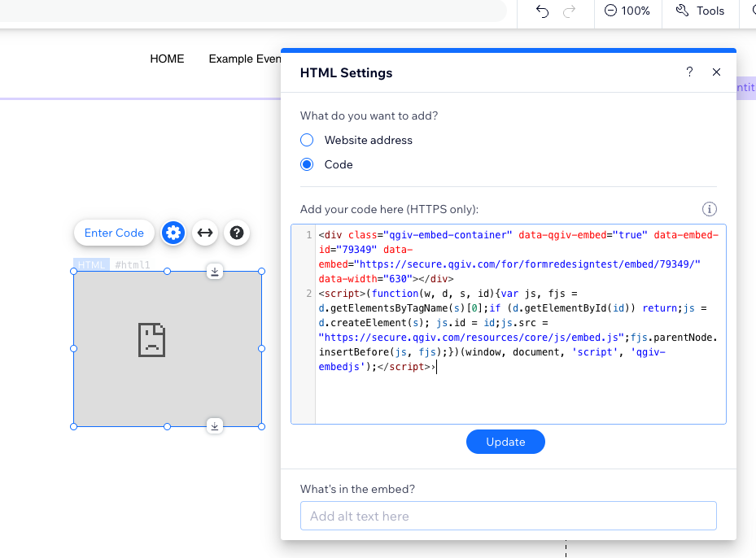This screenshot has width=756, height=558.
Task: Click the top download-arrow handle on HTML element
Action: click(215, 272)
